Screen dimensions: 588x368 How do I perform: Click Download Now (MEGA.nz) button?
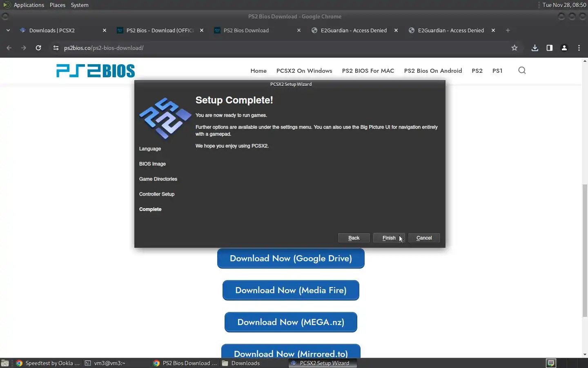[x=291, y=322]
